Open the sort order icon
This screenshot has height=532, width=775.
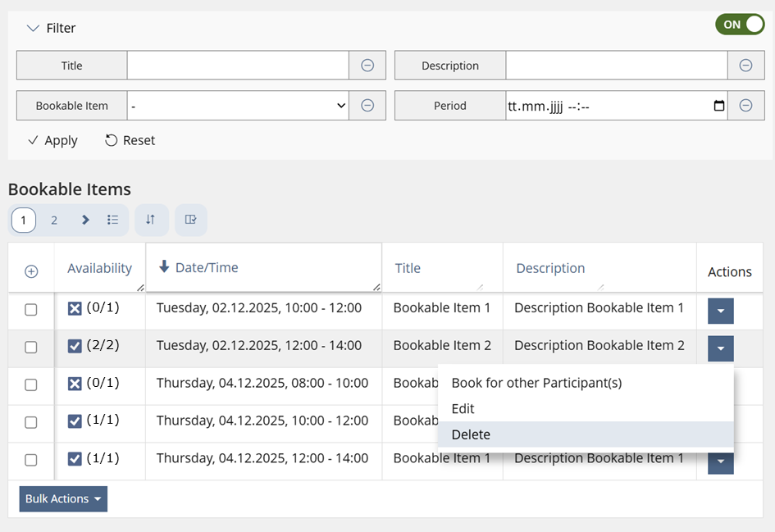[151, 220]
